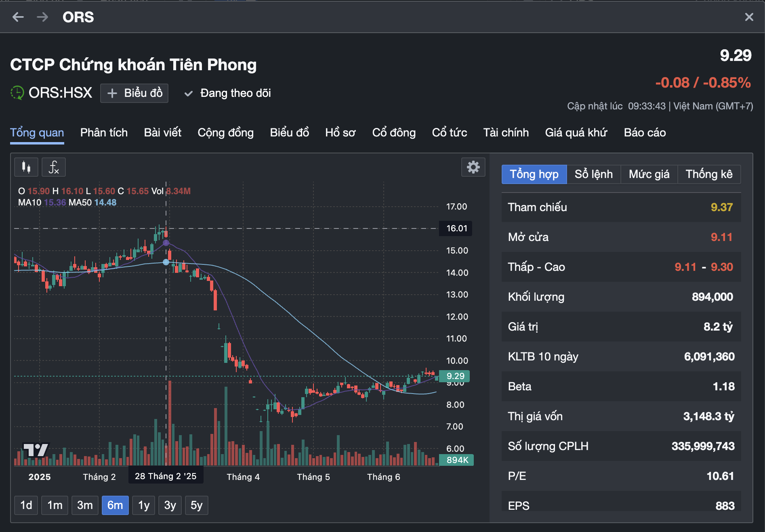
Task: Open chart settings gear
Action: click(x=473, y=167)
